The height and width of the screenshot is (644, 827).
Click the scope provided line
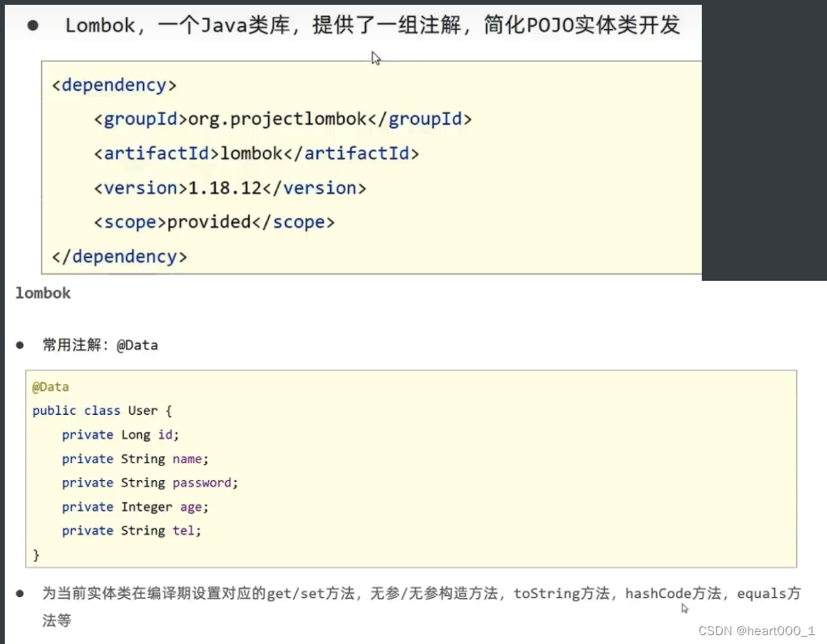(214, 223)
